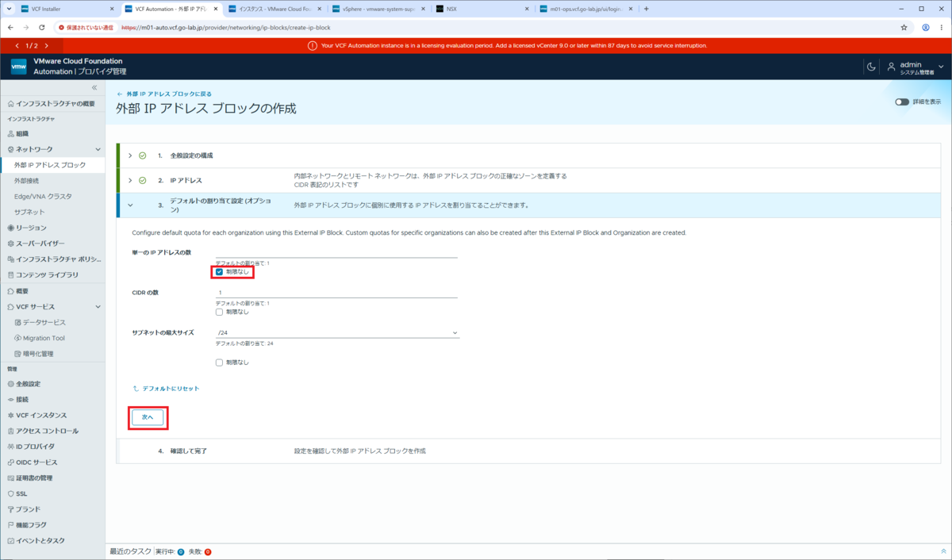This screenshot has height=560, width=952.
Task: Switch to the VCF Installer browser tab
Action: pyautogui.click(x=66, y=9)
